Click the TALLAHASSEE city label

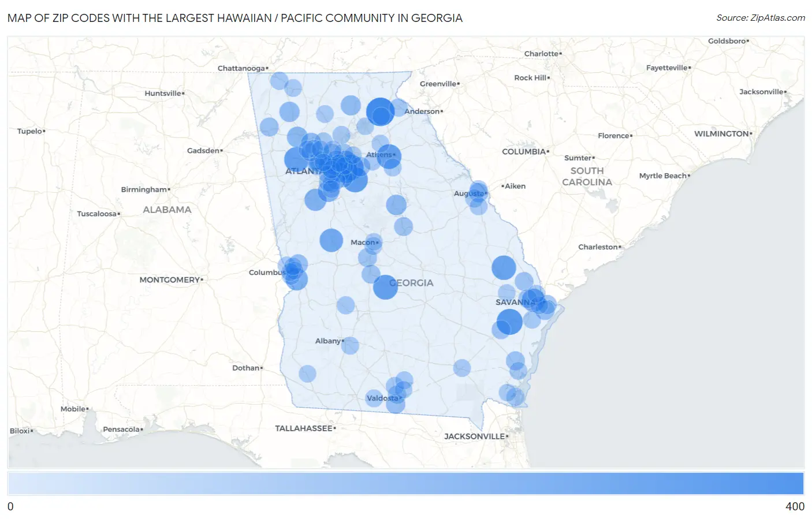(x=303, y=428)
